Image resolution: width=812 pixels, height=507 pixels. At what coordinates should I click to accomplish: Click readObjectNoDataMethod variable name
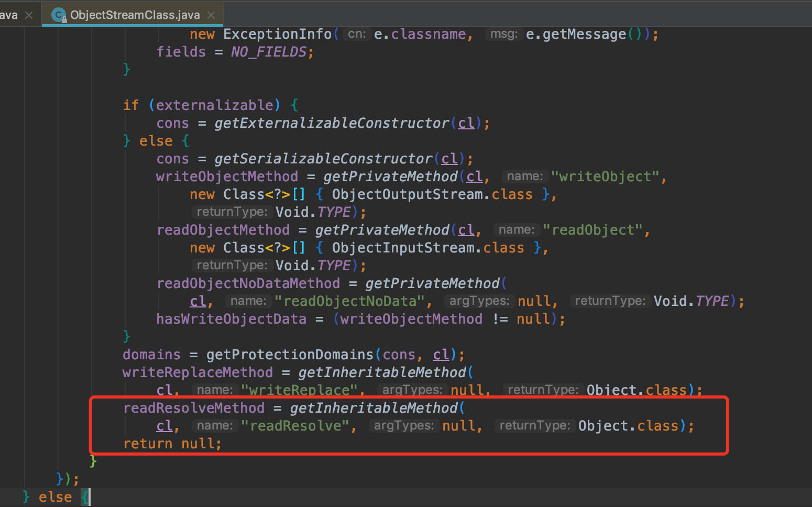click(x=248, y=283)
